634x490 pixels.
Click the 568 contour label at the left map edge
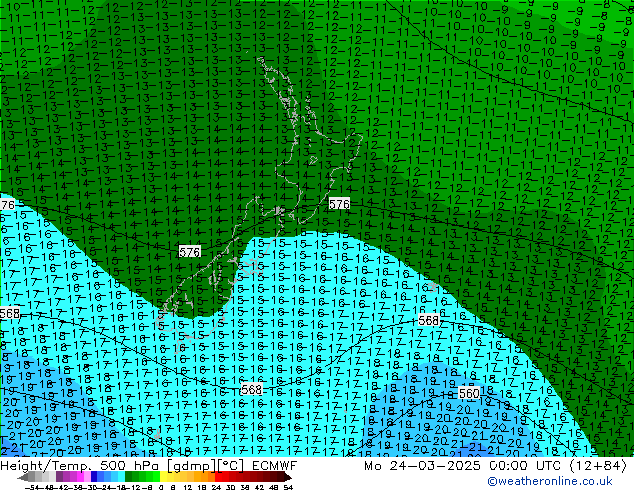[10, 314]
